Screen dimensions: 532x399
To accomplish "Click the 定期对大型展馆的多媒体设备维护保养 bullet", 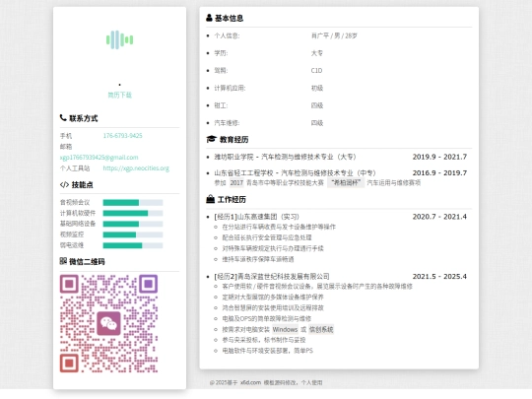I will (273, 298).
